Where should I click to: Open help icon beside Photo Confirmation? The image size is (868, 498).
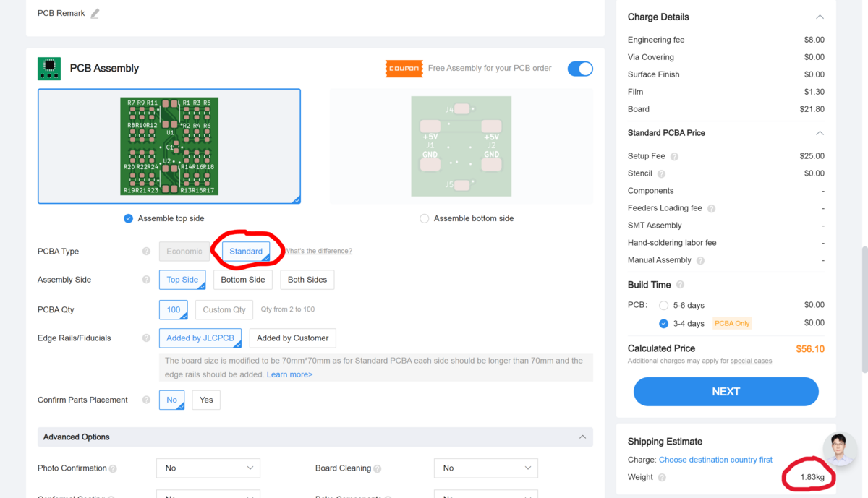(x=113, y=468)
